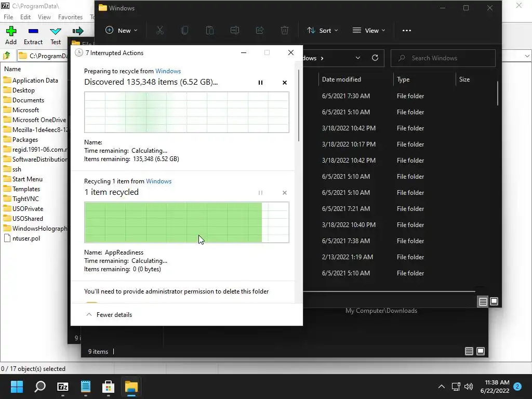
Task: Click the Interrupted Actions dialog scrollbar
Action: [x=299, y=105]
